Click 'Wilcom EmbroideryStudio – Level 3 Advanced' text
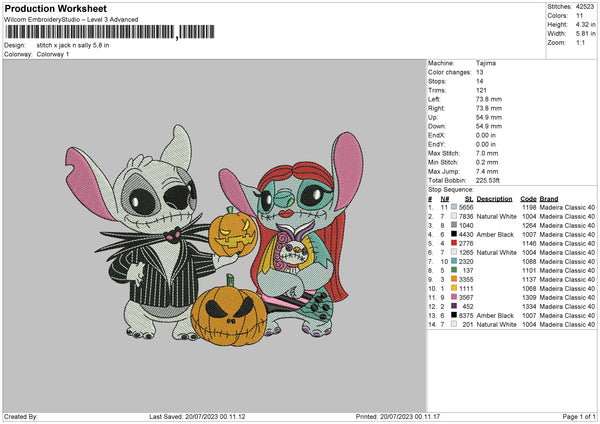The height and width of the screenshot is (424, 600). point(71,20)
